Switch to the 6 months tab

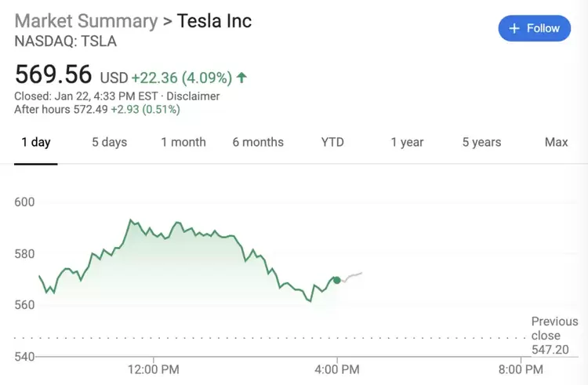coord(258,142)
